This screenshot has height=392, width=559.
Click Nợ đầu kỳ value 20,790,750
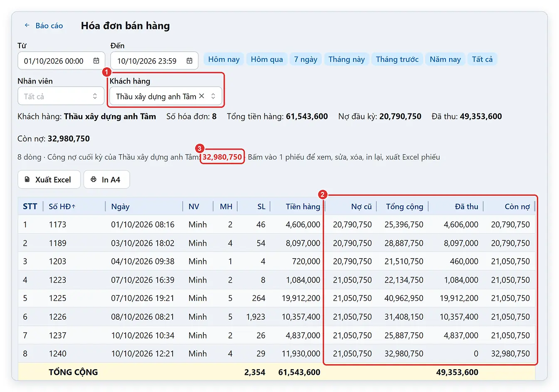pos(400,116)
